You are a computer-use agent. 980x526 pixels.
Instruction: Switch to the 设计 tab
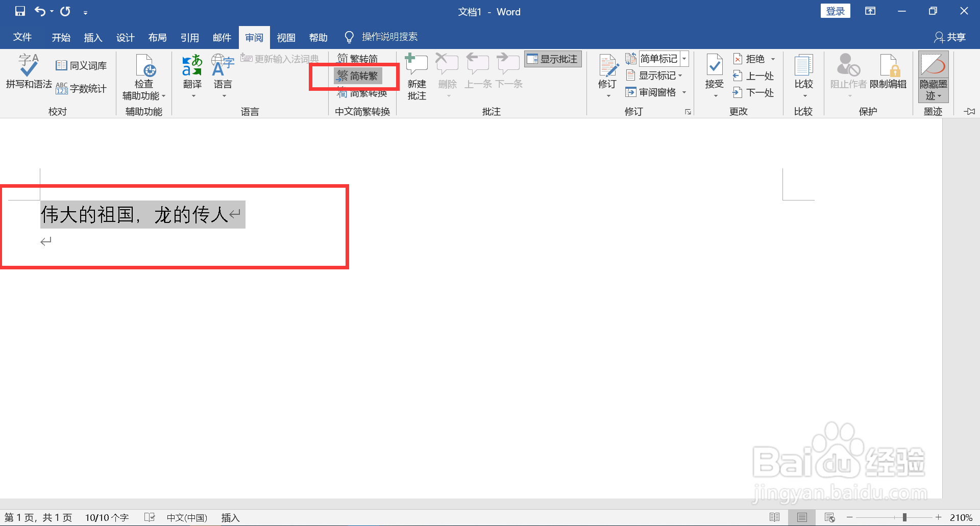click(125, 37)
